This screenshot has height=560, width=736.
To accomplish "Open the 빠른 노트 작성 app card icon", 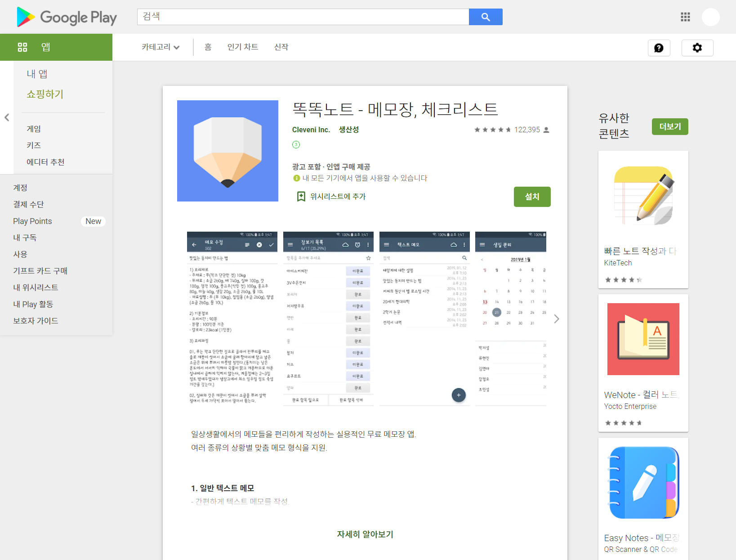I will [x=643, y=196].
